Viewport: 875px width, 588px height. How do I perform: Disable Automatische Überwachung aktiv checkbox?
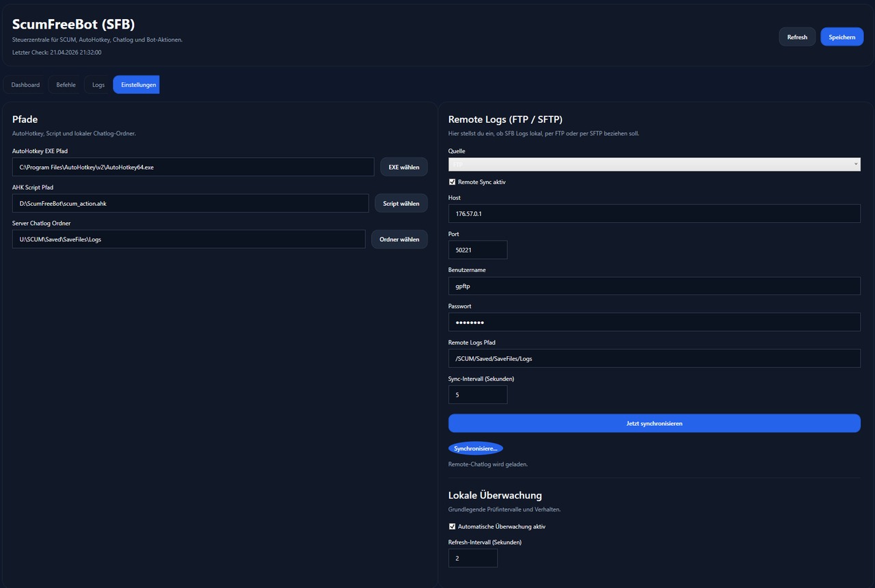(453, 526)
